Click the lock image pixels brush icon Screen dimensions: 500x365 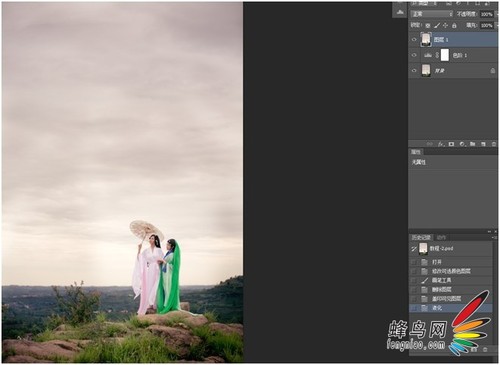437,25
